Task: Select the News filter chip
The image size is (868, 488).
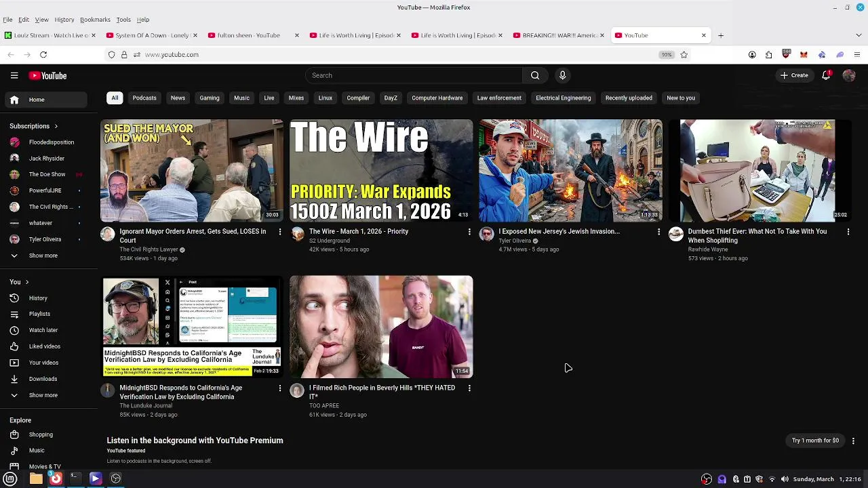Action: pyautogui.click(x=178, y=98)
